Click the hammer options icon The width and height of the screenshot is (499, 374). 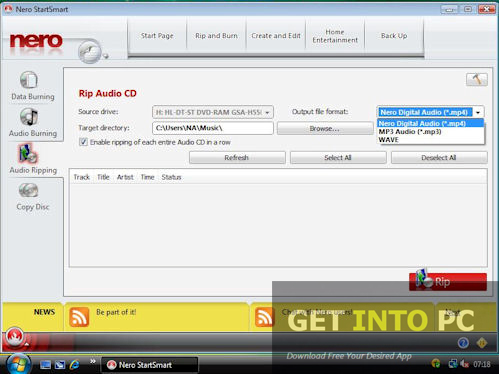pos(477,80)
